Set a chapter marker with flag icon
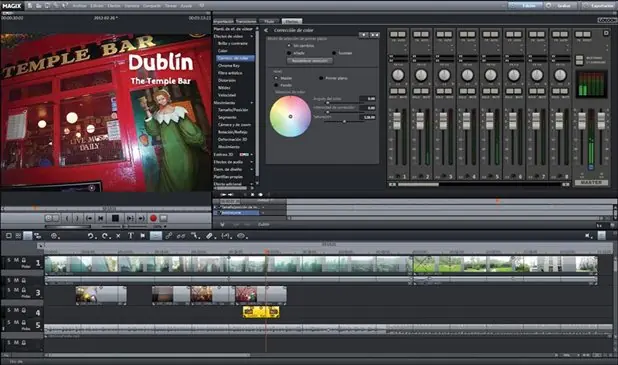This screenshot has width=618, height=365. click(143, 236)
